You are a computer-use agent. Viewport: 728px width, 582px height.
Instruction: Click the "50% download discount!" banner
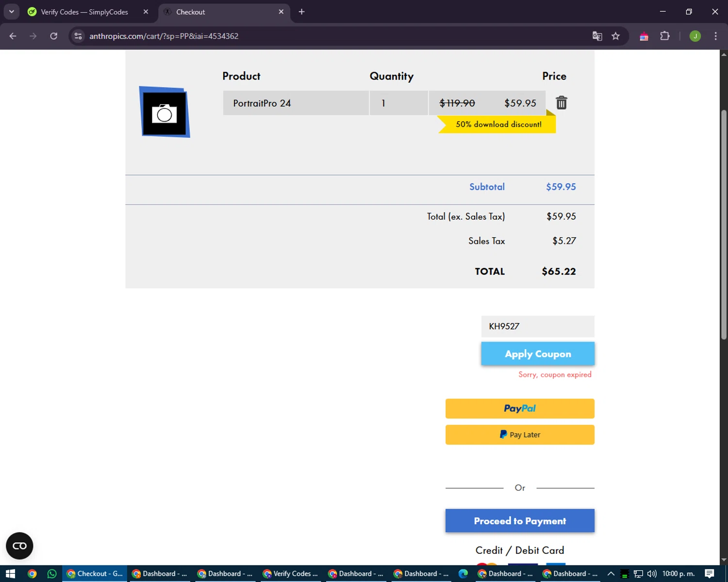(x=498, y=124)
